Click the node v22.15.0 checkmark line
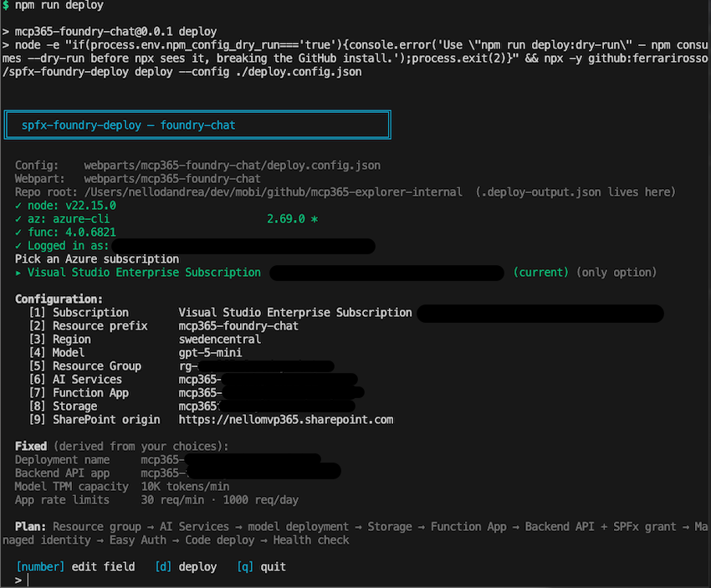This screenshot has height=588, width=711. (x=67, y=205)
